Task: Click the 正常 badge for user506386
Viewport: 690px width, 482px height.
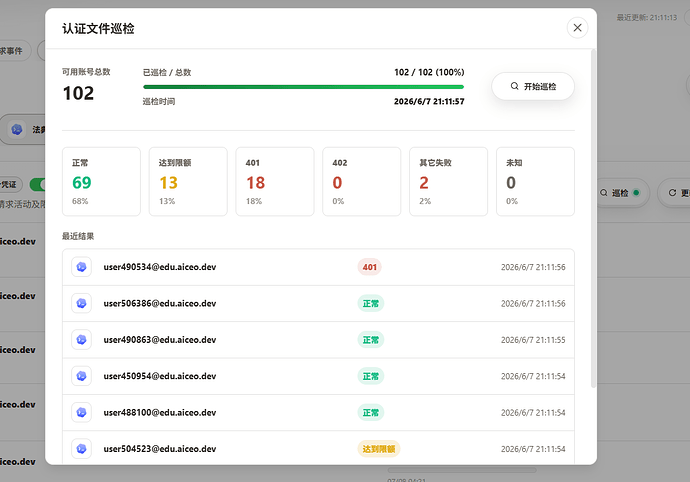Action: click(x=371, y=303)
